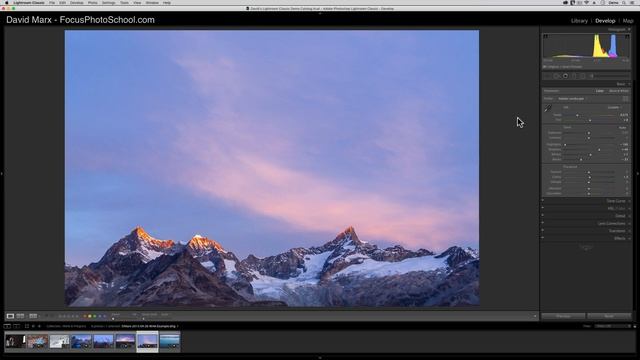Open the Filters Off dropdown
The image size is (640, 360).
click(x=612, y=326)
